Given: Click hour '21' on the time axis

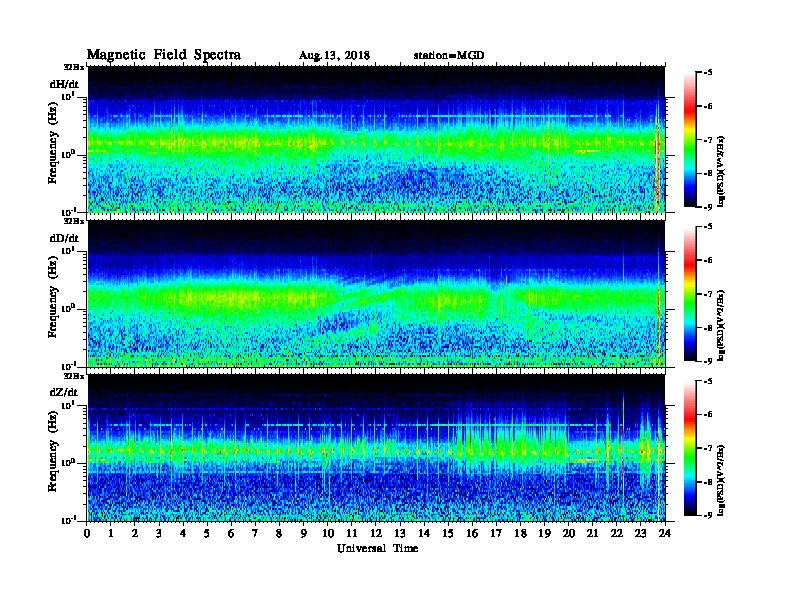Looking at the screenshot, I should 593,533.
